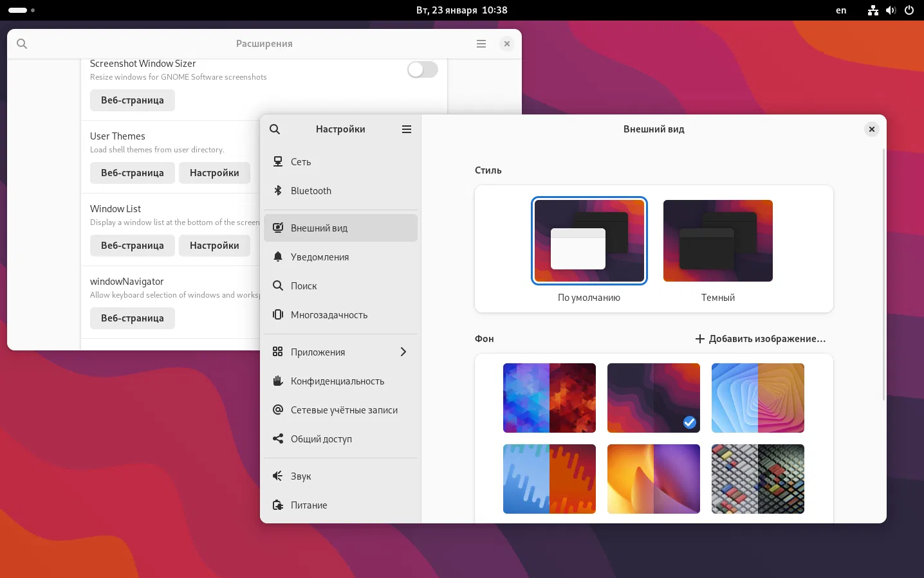Viewport: 924px width, 578px height.
Task: Close the Extensions window
Action: coord(507,44)
